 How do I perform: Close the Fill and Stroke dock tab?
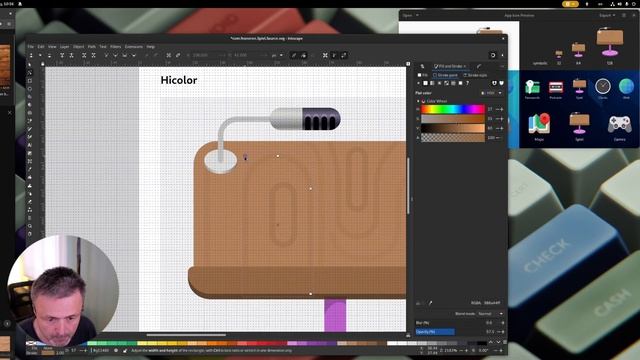[x=464, y=66]
